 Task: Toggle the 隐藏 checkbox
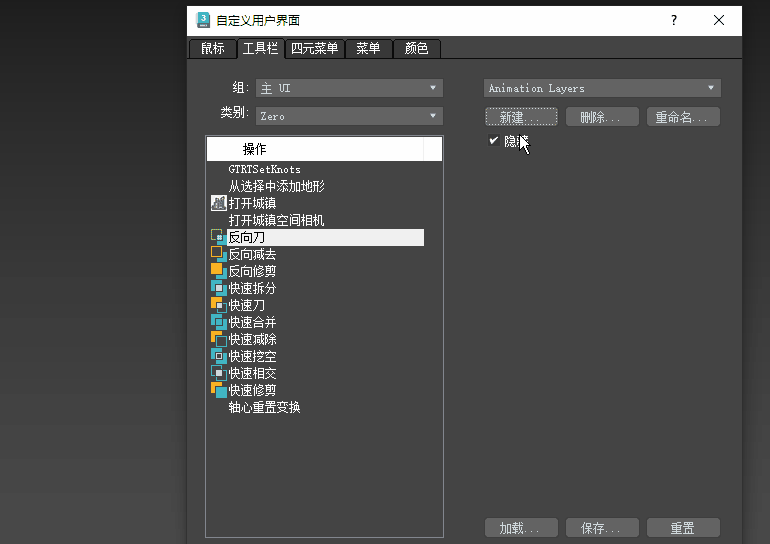pos(494,141)
